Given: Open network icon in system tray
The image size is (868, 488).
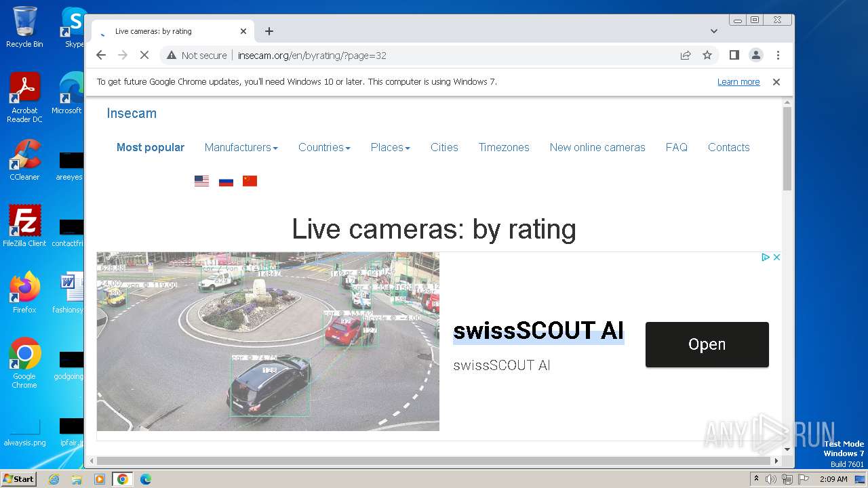Looking at the screenshot, I should 787,479.
